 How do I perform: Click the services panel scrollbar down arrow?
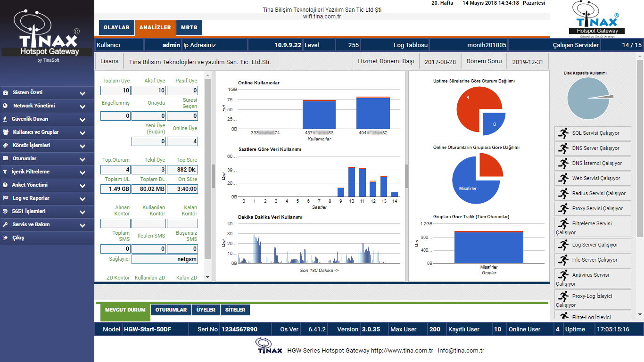640,314
